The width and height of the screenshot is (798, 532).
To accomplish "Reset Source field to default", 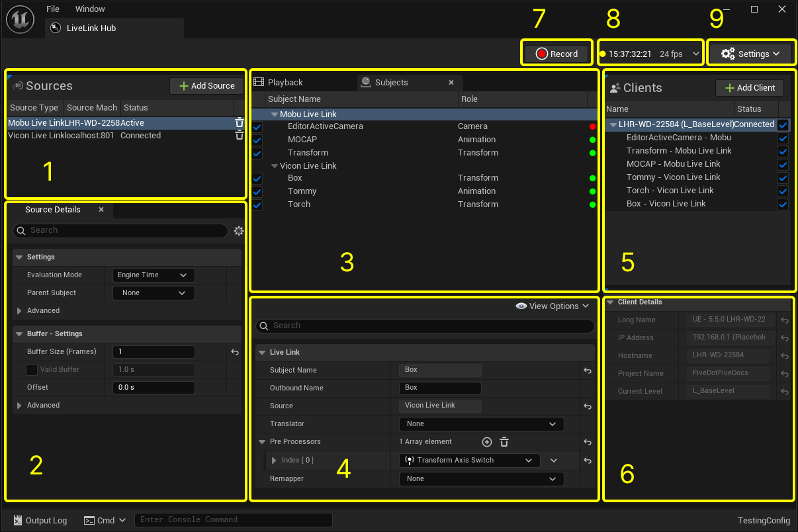I will click(587, 406).
